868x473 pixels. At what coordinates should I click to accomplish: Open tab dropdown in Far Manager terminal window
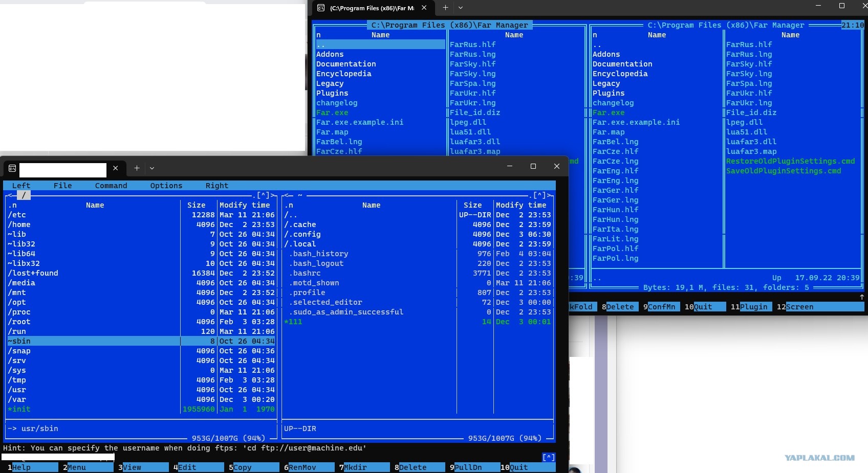point(461,8)
